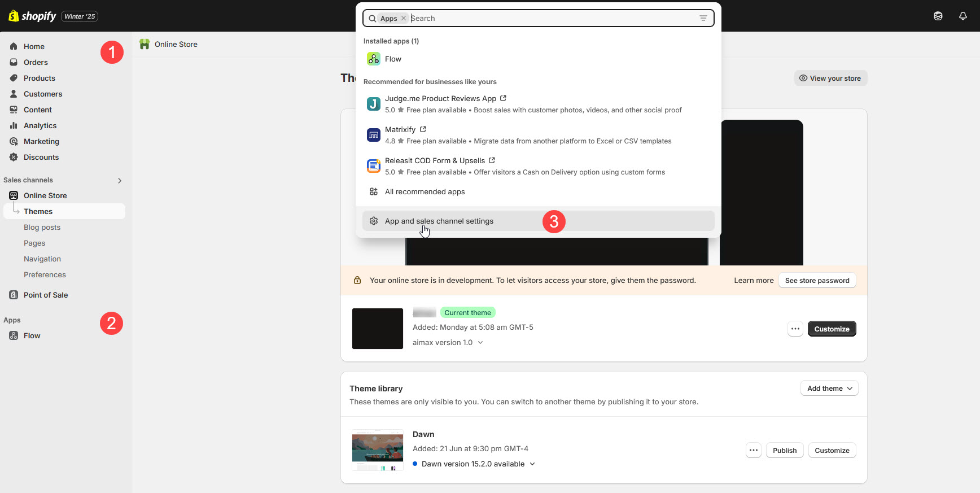This screenshot has height=493, width=980.
Task: Open the Home menu item
Action: coord(34,46)
